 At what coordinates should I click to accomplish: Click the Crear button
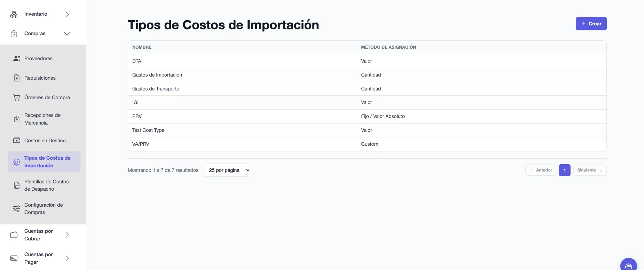[591, 24]
